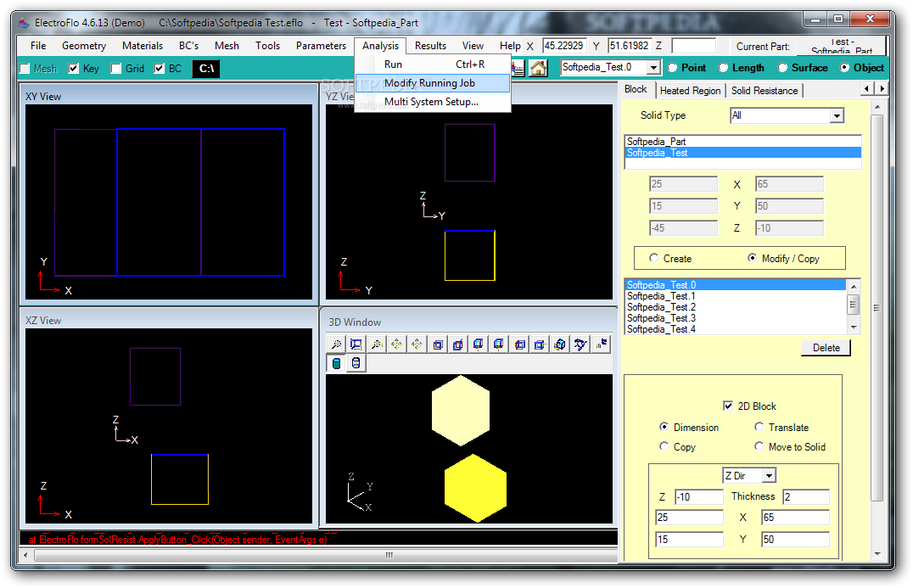Click the isometric cube view icon
This screenshot has height=588, width=913.
click(x=560, y=344)
